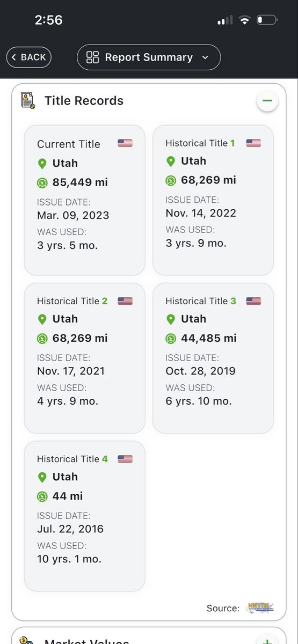Screen dimensions: 298x644
Task: Tap the odometer icon beside 85,449 mi
Action: (x=42, y=182)
